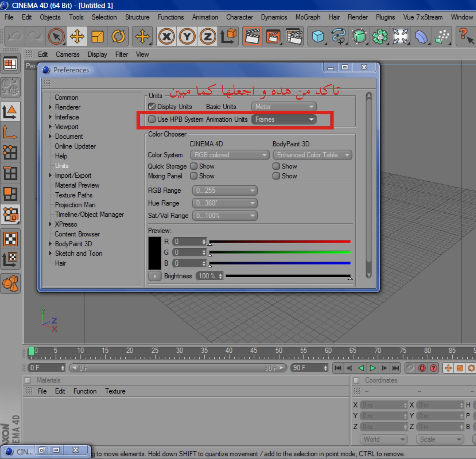
Task: Open the Sat/Val Range dropdown
Action: (225, 215)
